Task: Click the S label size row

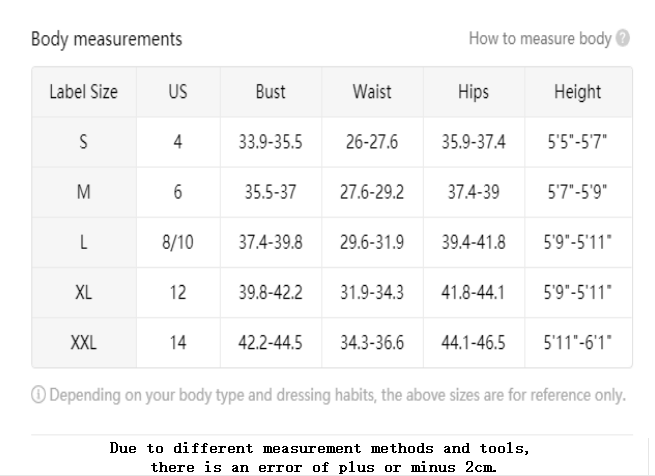Action: pyautogui.click(x=332, y=142)
